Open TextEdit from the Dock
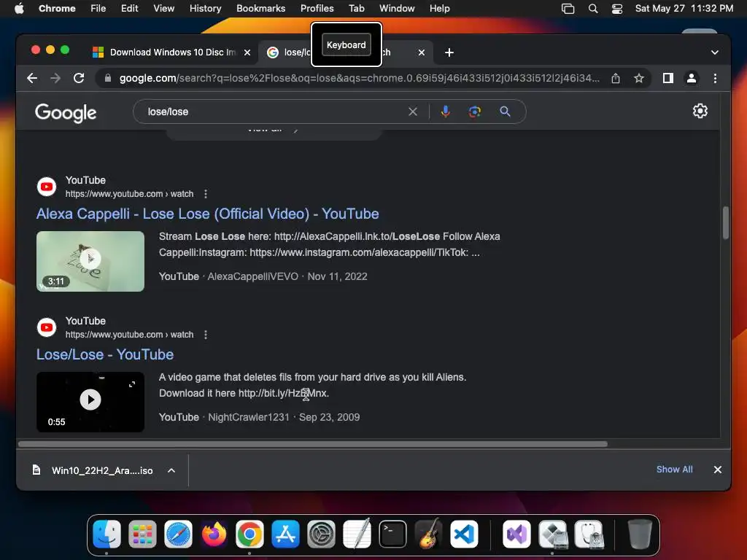The width and height of the screenshot is (747, 560). [x=357, y=534]
